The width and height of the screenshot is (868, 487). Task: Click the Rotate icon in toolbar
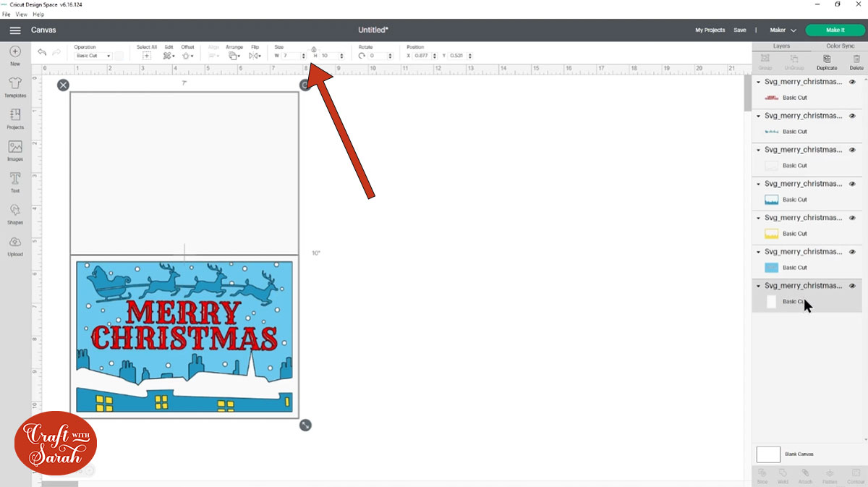[x=362, y=56]
